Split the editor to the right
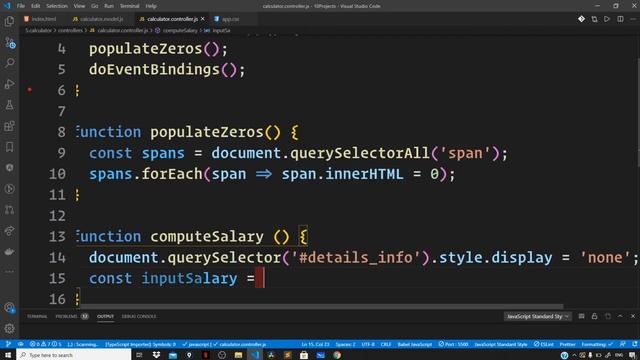 pos(620,19)
